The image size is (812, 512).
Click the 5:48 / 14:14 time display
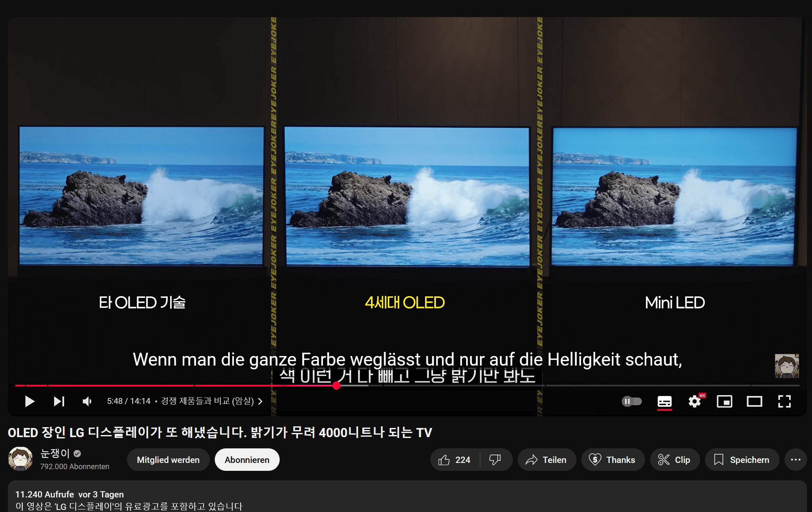coord(129,401)
